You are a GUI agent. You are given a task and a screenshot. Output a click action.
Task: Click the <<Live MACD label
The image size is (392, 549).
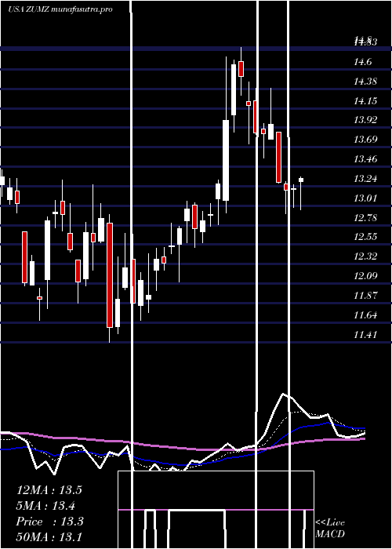(330, 528)
